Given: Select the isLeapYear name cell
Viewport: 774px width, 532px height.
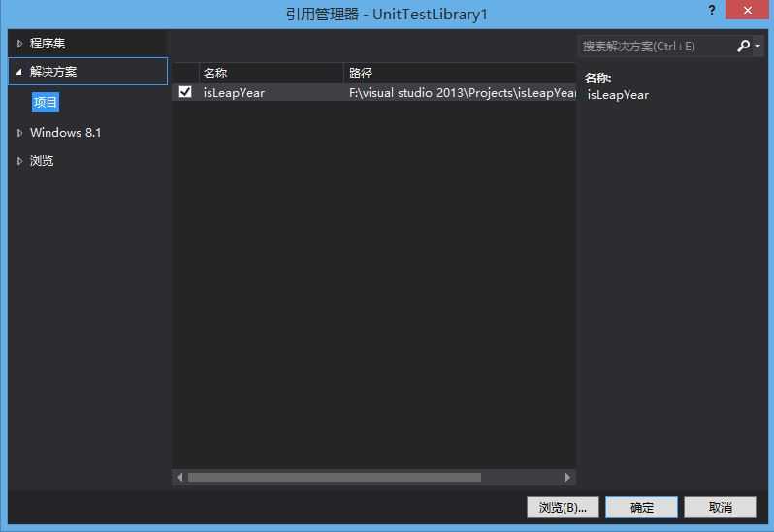Looking at the screenshot, I should pos(234,93).
